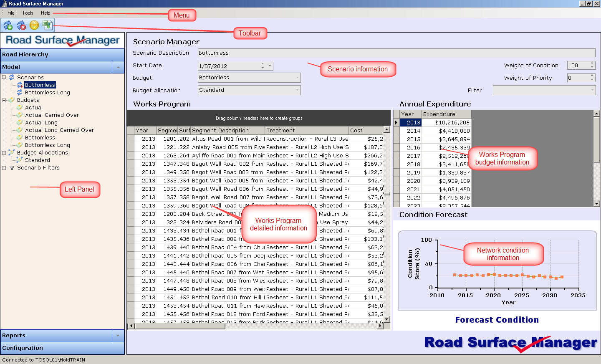This screenshot has width=601, height=364.
Task: Click the Works Program horizontal scrollbar thumb
Action: click(x=179, y=326)
